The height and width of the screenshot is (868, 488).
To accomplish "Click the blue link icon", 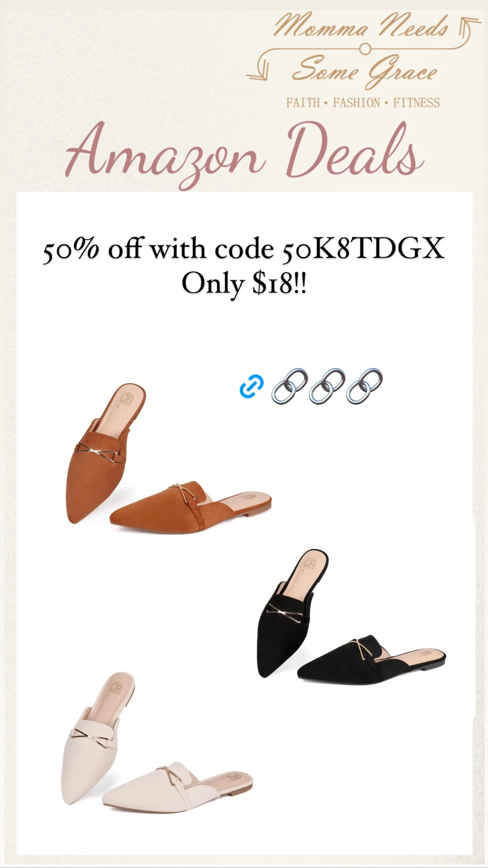I will tap(252, 386).
